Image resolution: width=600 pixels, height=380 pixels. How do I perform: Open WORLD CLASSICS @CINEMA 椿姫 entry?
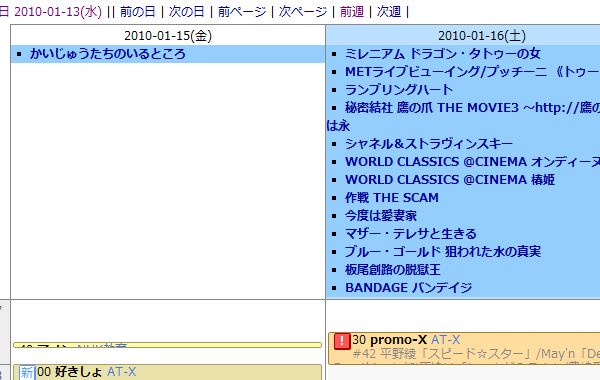(450, 180)
